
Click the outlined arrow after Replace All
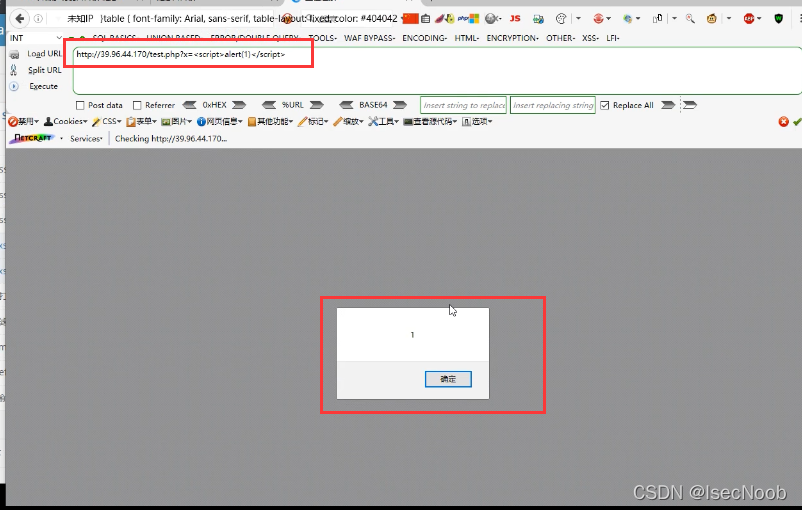[x=690, y=105]
